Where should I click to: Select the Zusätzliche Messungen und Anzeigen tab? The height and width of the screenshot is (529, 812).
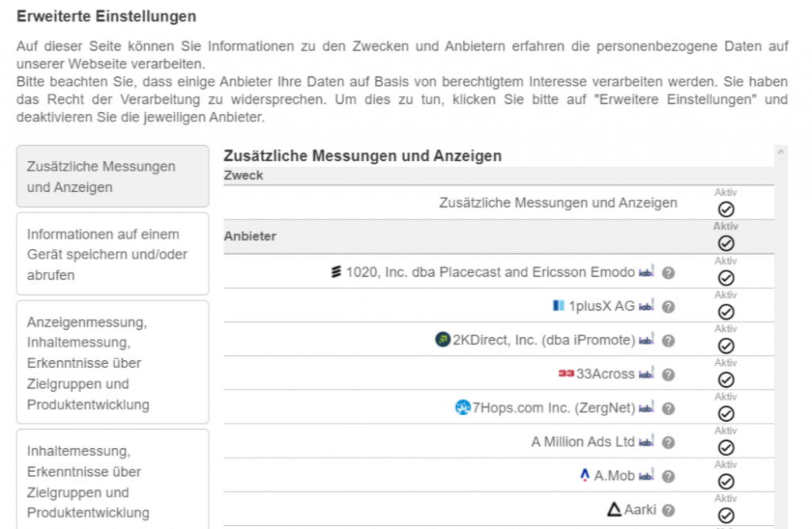113,177
